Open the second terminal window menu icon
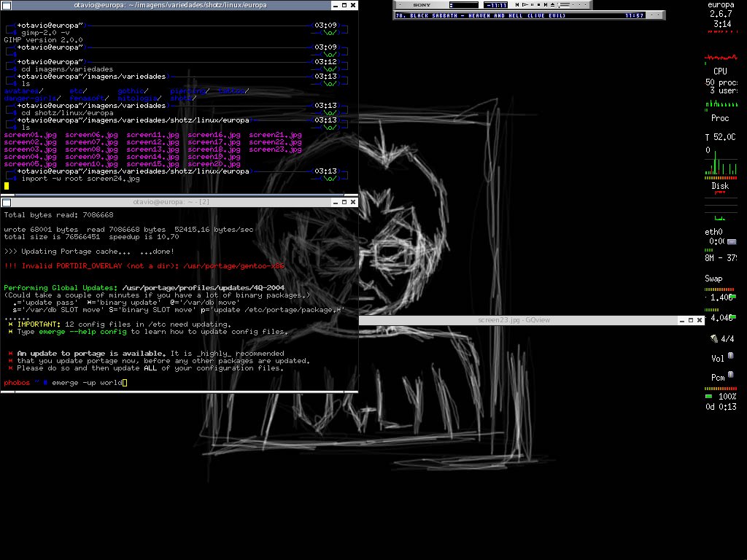This screenshot has width=747, height=560. pos(7,203)
